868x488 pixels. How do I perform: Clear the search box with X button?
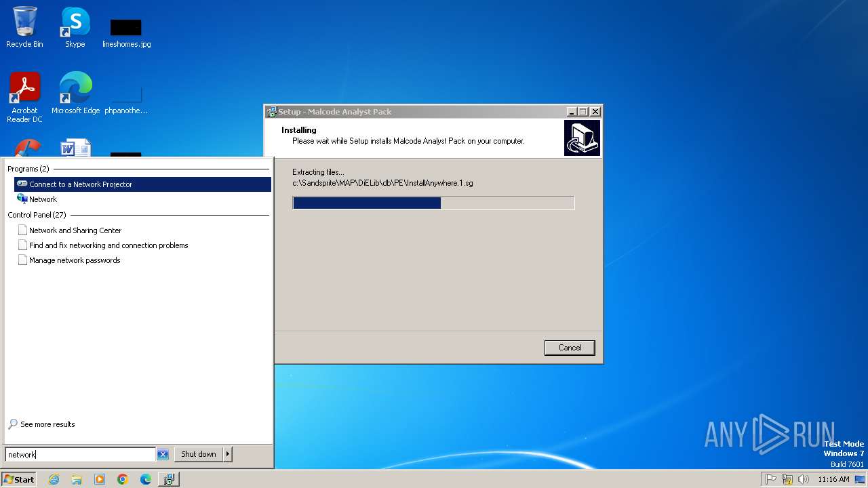coord(163,455)
